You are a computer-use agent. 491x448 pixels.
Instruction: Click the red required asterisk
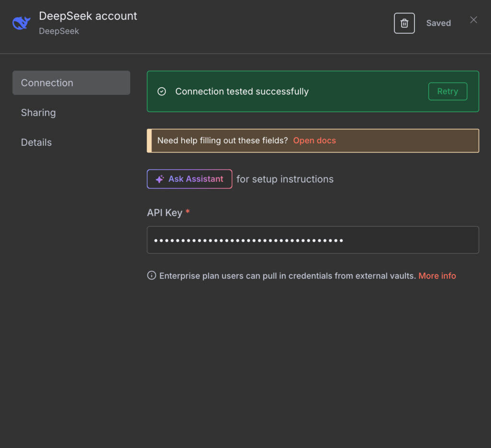coord(187,212)
